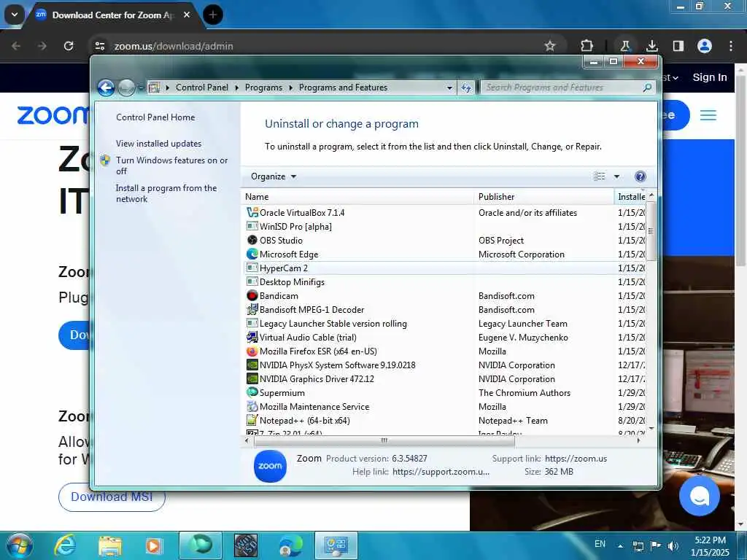Open Chrome Labs flask icon
This screenshot has width=747, height=560.
click(x=625, y=46)
